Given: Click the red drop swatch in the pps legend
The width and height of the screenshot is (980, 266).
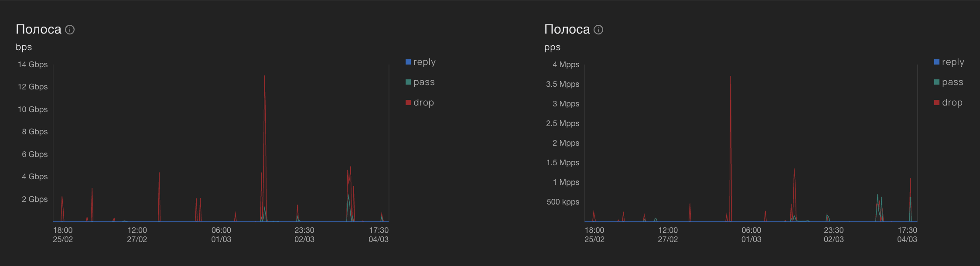Looking at the screenshot, I should pyautogui.click(x=937, y=102).
